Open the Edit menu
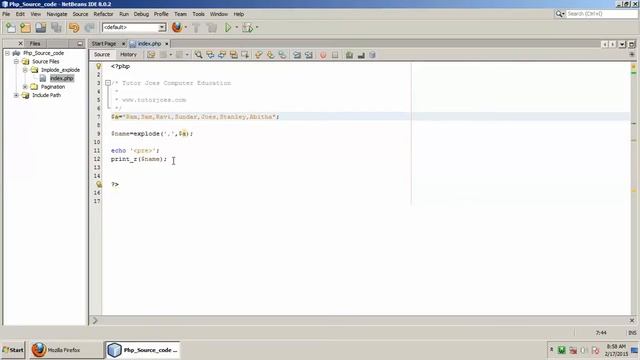The image size is (640, 360). pyautogui.click(x=20, y=14)
